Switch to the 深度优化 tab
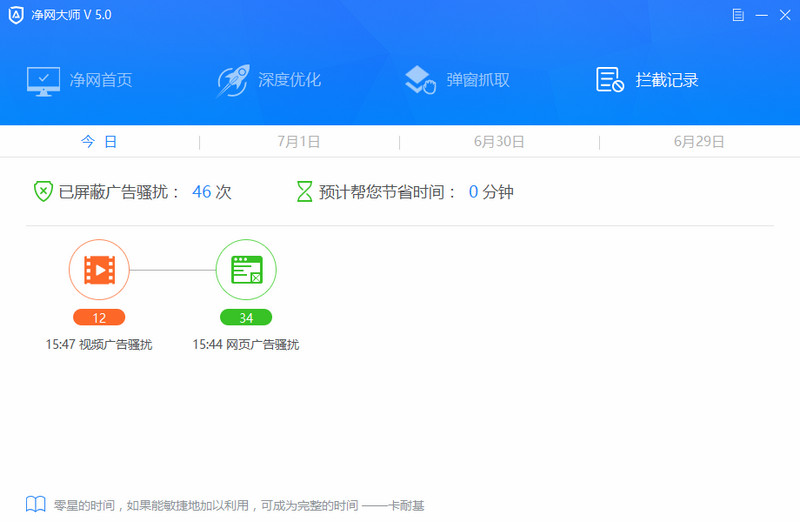This screenshot has width=800, height=522. tap(269, 80)
